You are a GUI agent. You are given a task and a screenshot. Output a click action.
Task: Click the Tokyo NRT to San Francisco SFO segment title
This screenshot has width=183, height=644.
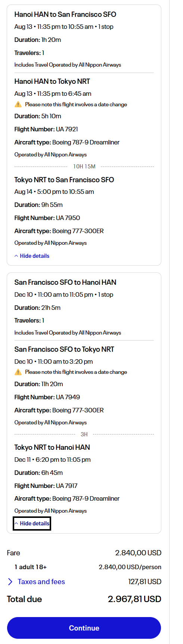[64, 180]
